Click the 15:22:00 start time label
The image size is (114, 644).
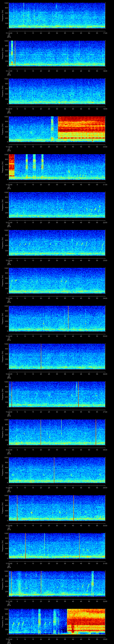pyautogui.click(x=9, y=260)
